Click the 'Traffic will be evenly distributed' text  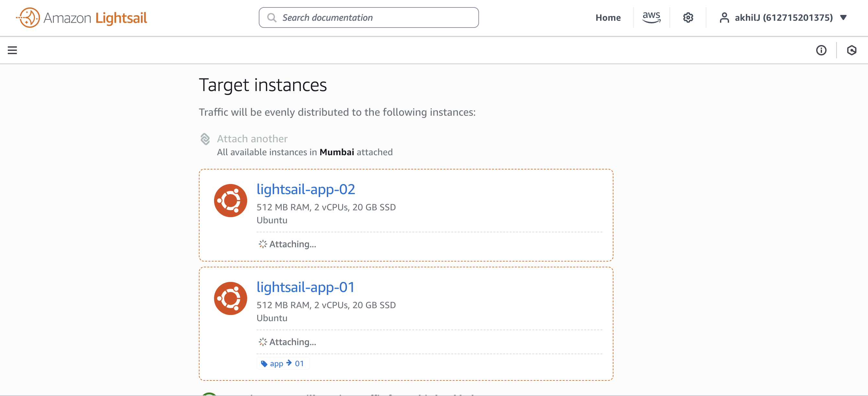337,112
